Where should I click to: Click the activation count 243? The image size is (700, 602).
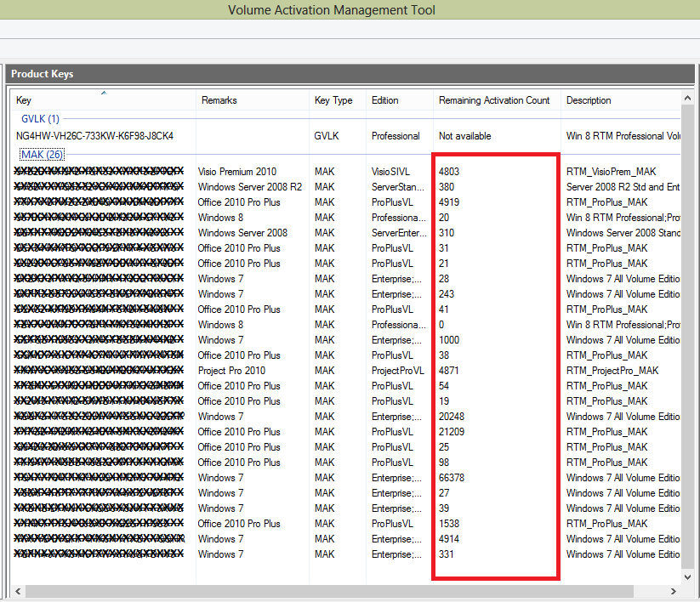point(447,293)
